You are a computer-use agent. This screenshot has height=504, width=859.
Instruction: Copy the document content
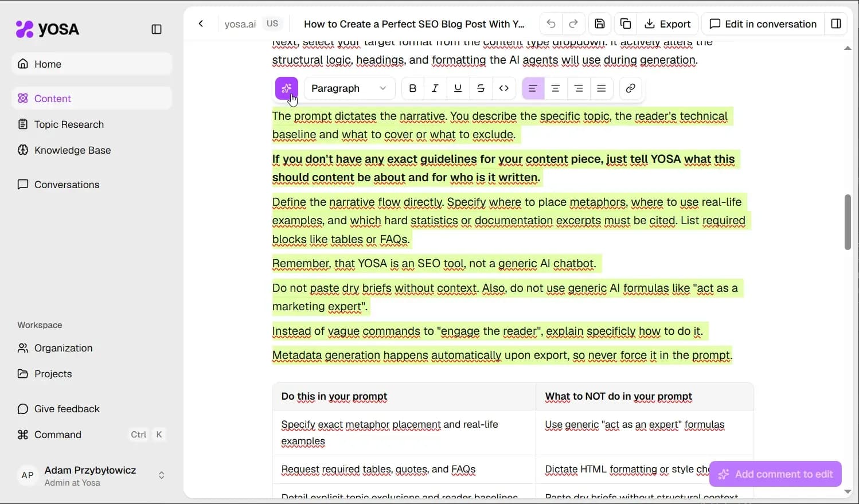pos(626,24)
